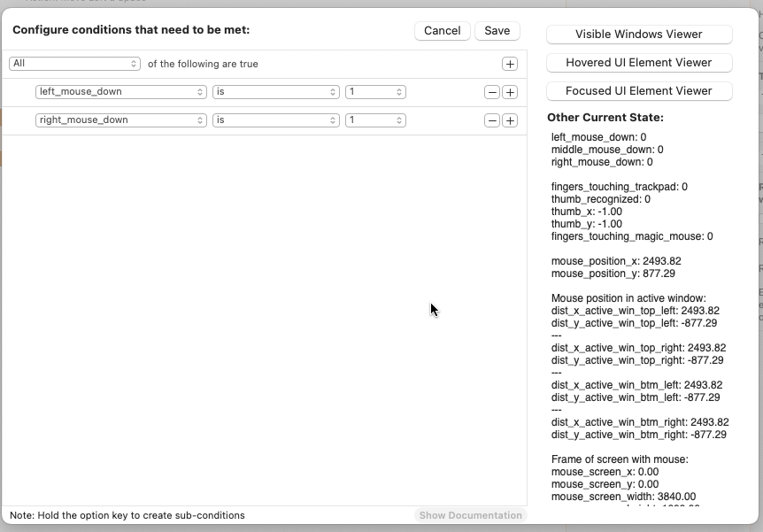Click dist_y_active_win_top_right value line

click(637, 360)
